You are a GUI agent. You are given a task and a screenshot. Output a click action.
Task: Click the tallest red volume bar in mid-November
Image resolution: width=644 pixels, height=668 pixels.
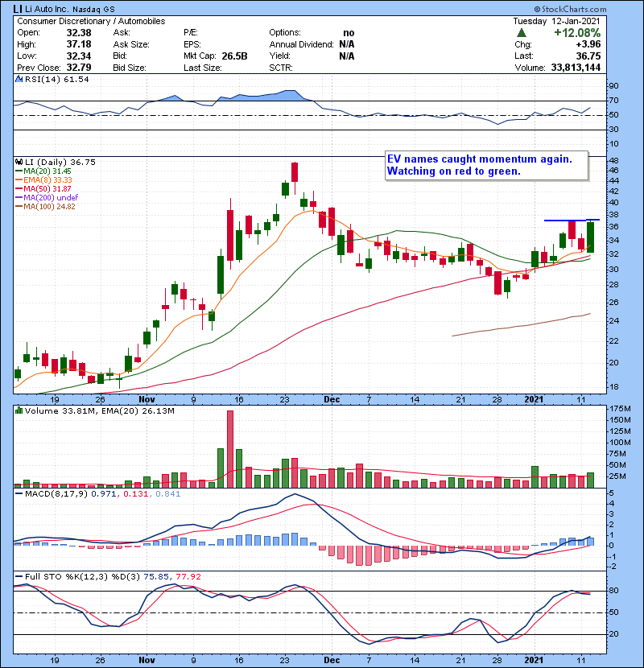pos(230,449)
